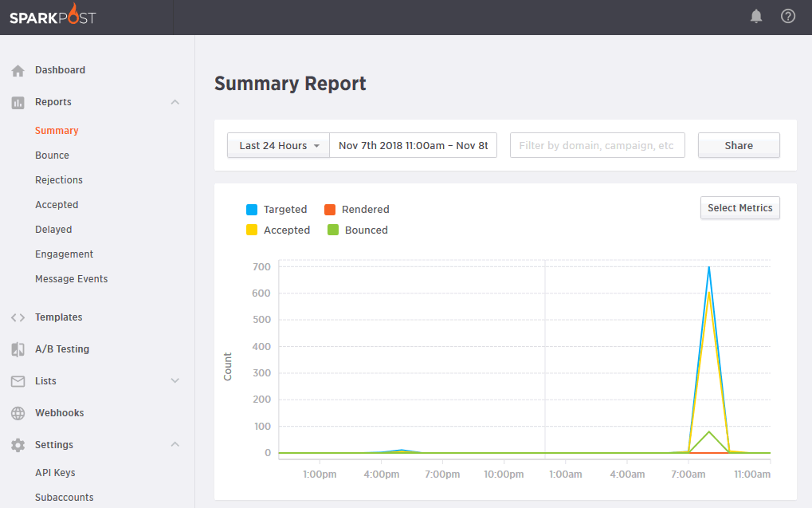Click the 700 y-axis value
The image size is (812, 508).
coord(261,267)
